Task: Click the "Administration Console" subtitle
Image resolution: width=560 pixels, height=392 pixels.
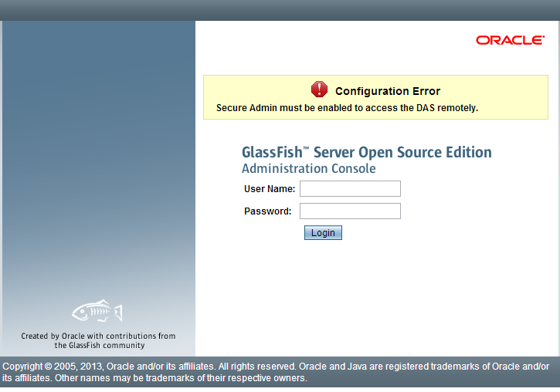Action: point(308,168)
